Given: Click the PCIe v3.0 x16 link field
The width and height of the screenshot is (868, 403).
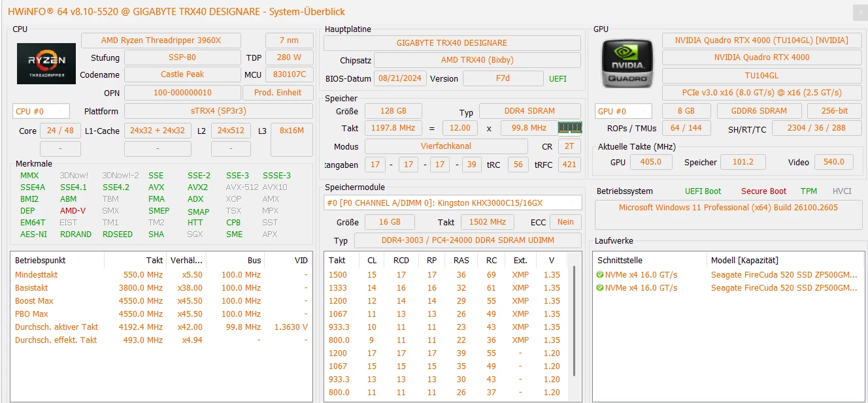Looking at the screenshot, I should click(x=761, y=93).
